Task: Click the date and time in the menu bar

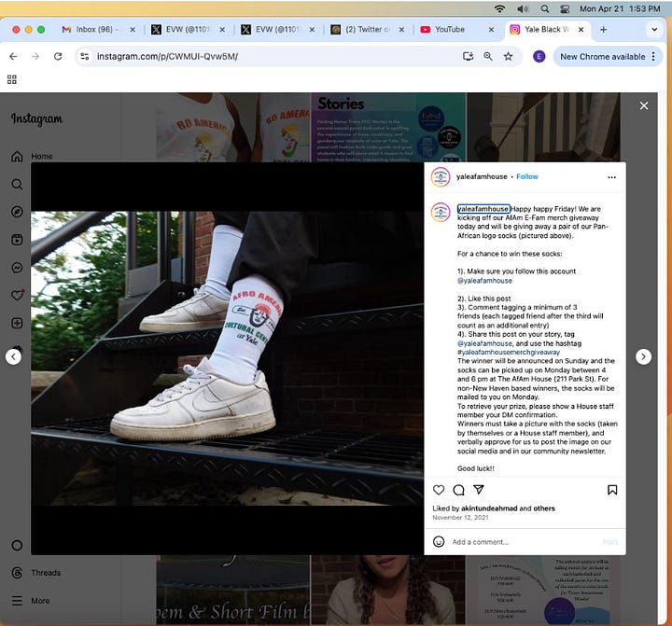Action: point(620,8)
